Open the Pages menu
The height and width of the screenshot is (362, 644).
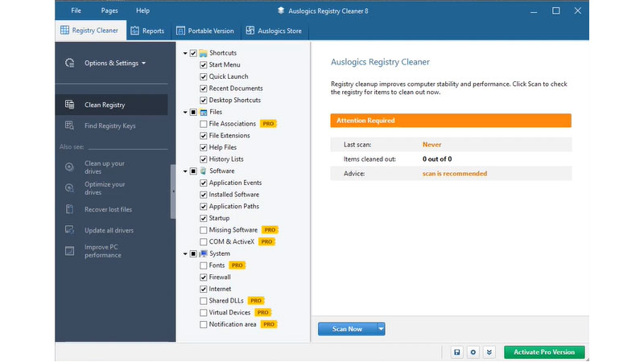[109, 10]
